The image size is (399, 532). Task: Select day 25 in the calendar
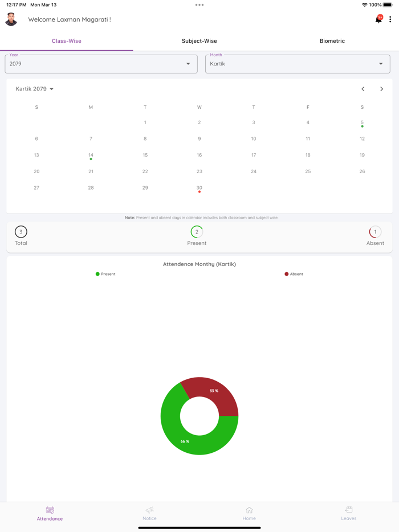tap(308, 171)
